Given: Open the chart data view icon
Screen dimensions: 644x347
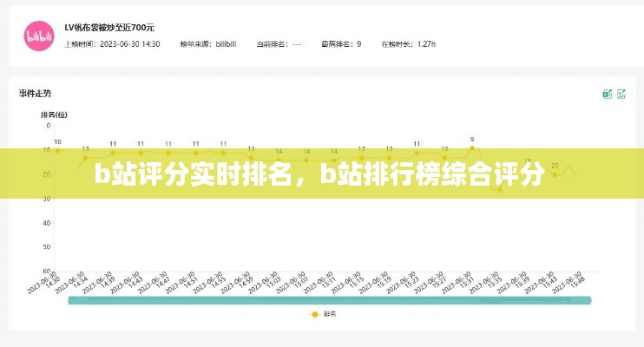Looking at the screenshot, I should point(608,94).
